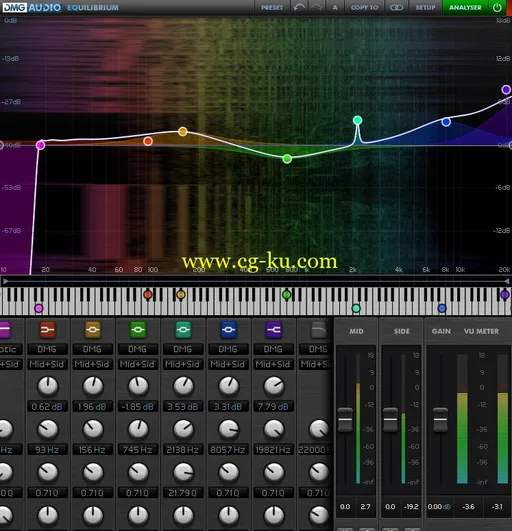Click the magenta marker on piano keyboard
Image resolution: width=512 pixels, height=531 pixels.
39,308
